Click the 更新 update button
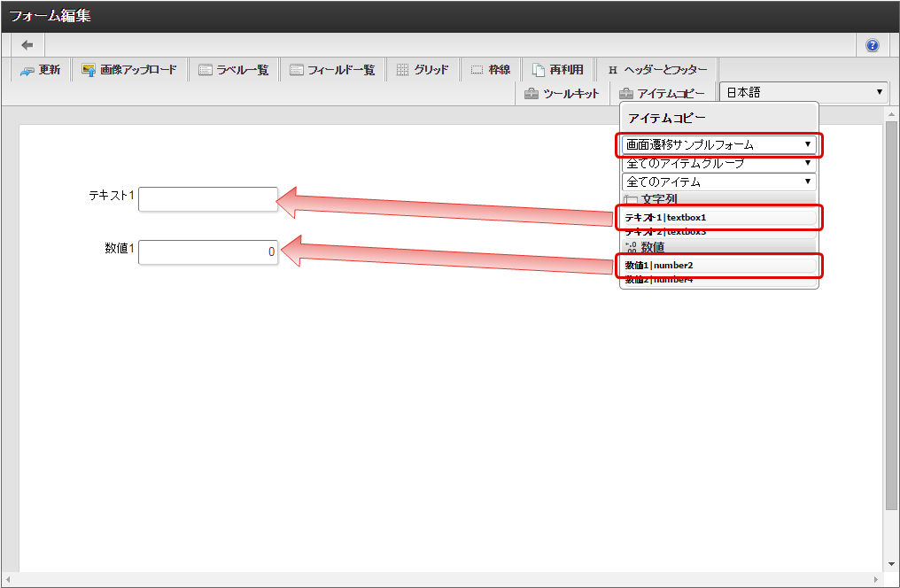 point(40,70)
